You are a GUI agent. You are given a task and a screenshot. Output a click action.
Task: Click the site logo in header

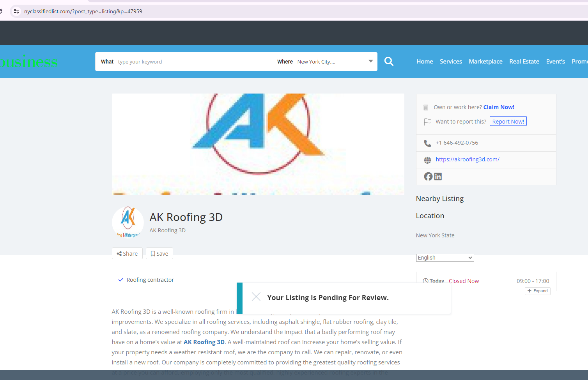click(x=29, y=62)
